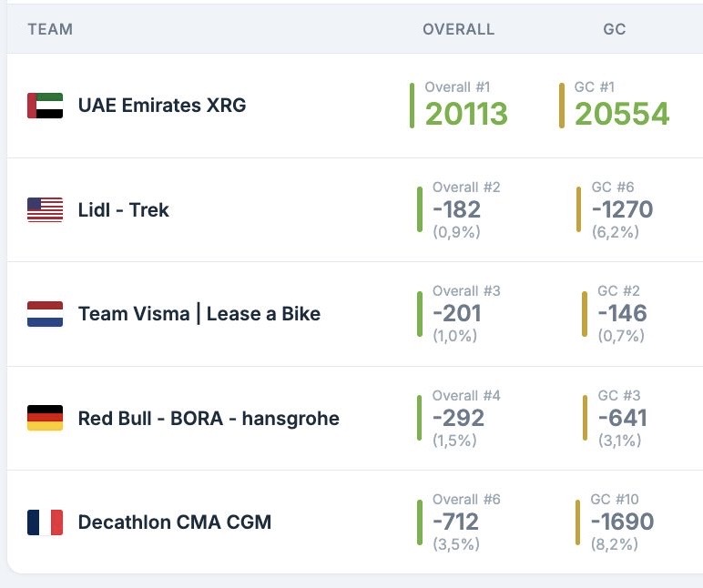
Task: Open the Lidl - Trek team
Action: click(124, 210)
